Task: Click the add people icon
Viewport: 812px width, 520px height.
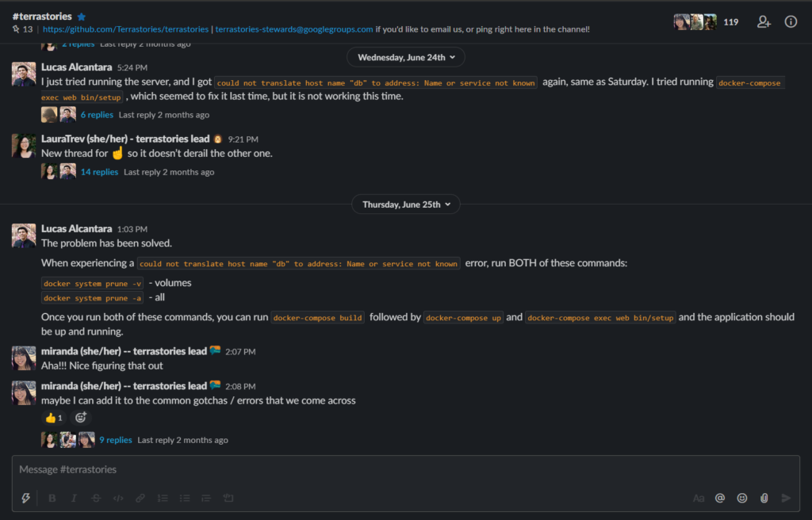Action: pos(764,21)
